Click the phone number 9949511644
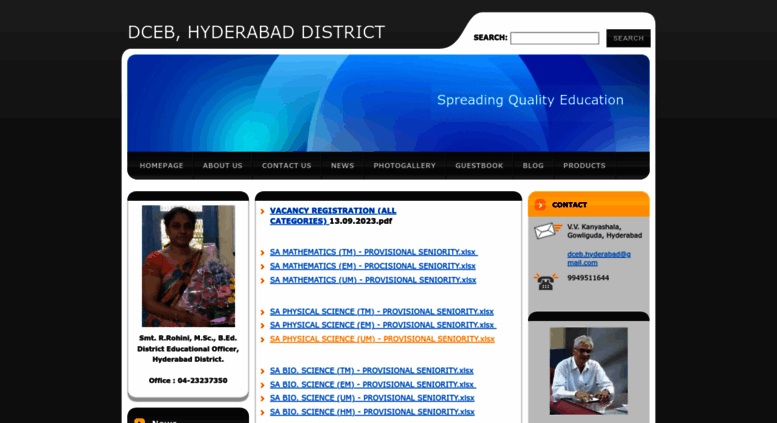Viewport: 777px width, 423px height. [x=588, y=278]
